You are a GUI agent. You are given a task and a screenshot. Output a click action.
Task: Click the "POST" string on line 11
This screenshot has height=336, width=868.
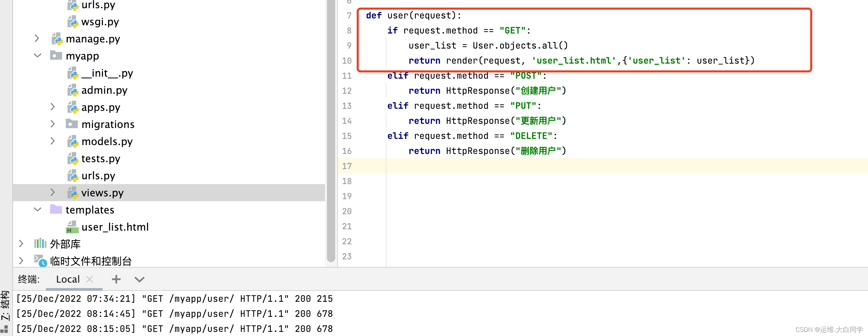point(526,76)
